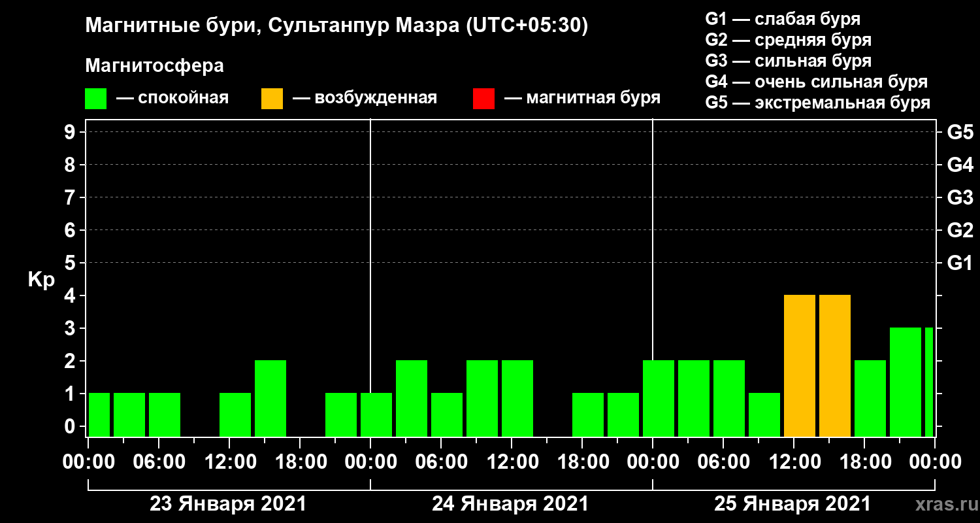Select the 'G1 — слабая буря' legend line
Viewport: 980px width, 523px height.
783,19
